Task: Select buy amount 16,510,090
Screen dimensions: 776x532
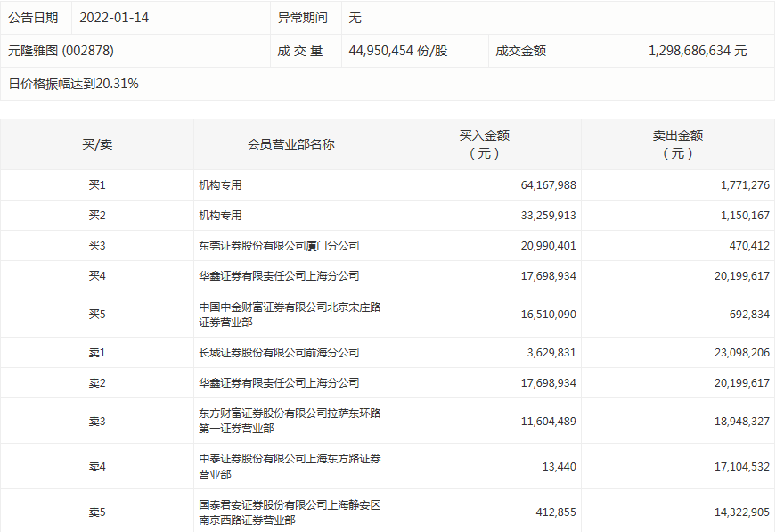Action: [x=548, y=315]
